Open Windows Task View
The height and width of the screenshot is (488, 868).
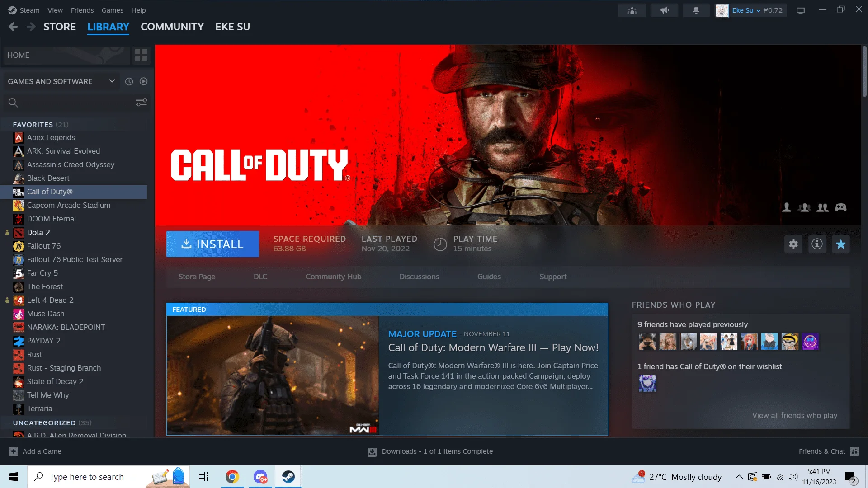(203, 477)
